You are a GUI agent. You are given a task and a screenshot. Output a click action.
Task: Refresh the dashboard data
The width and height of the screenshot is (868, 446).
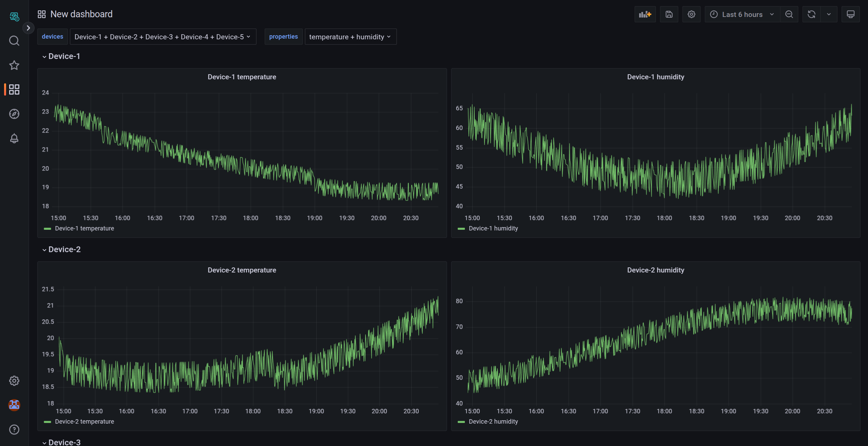[x=811, y=14]
